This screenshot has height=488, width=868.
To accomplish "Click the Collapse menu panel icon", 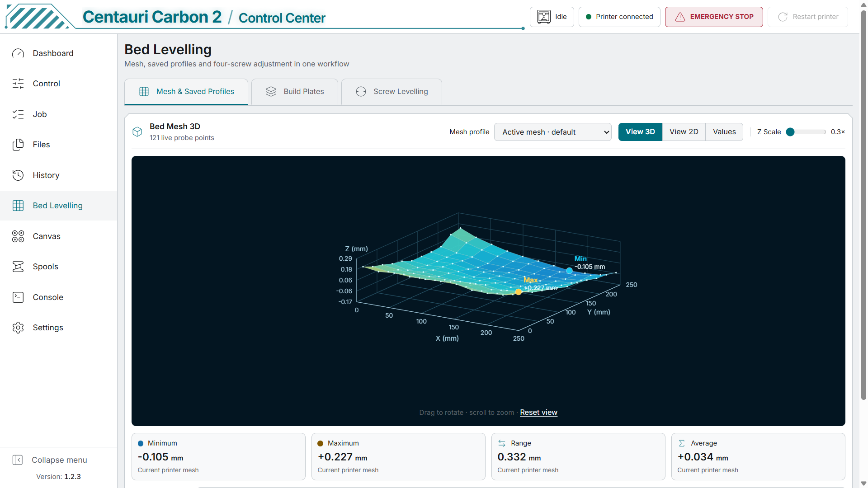I will point(18,460).
